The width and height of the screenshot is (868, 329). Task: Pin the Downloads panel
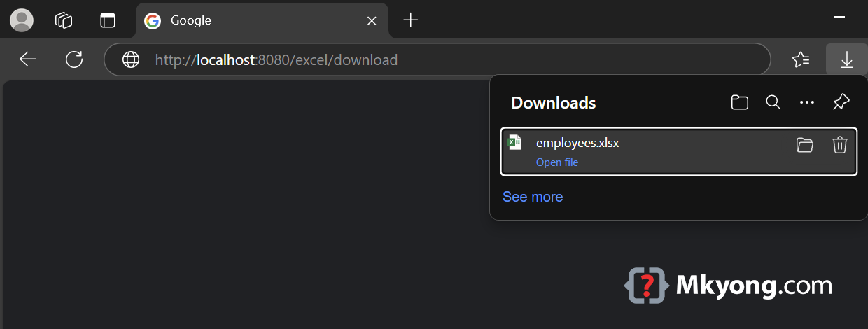[841, 102]
